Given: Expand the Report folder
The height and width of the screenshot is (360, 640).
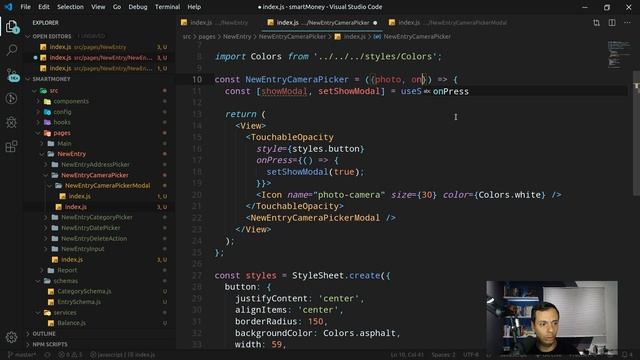Looking at the screenshot, I should [67, 270].
